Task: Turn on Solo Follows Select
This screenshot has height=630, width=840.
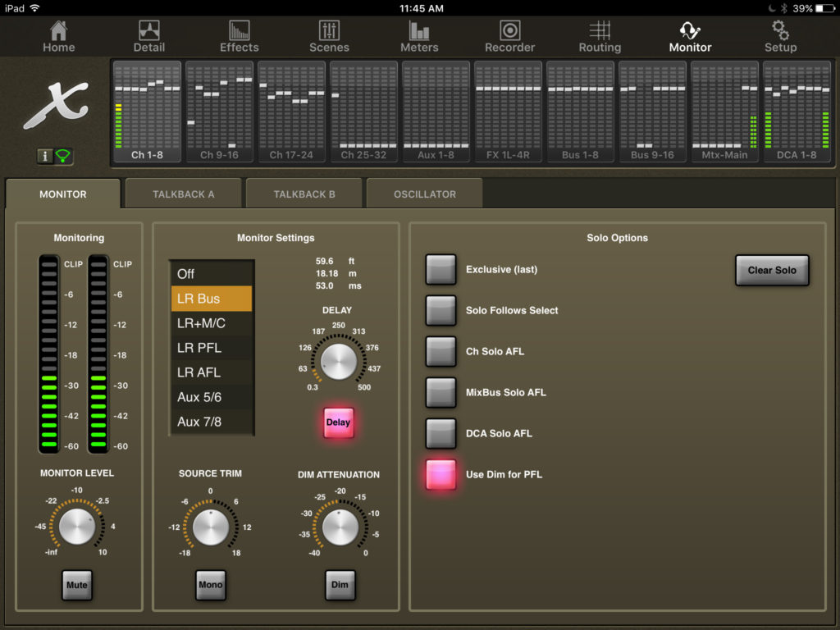Action: tap(441, 310)
